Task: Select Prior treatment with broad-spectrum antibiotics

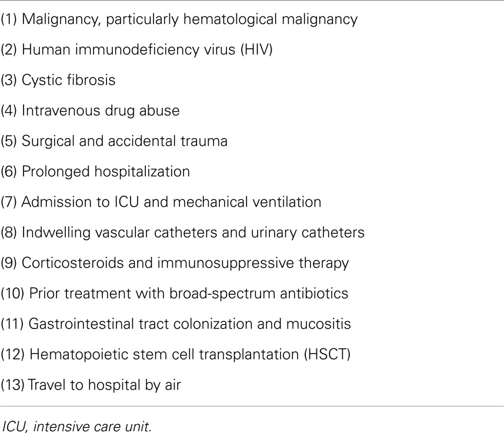Action: pos(174,294)
